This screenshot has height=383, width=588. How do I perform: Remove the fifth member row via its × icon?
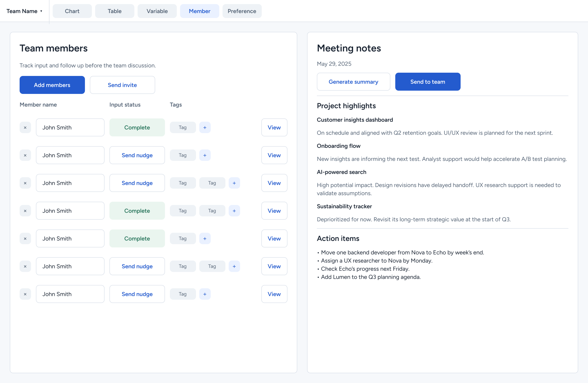[x=25, y=238]
